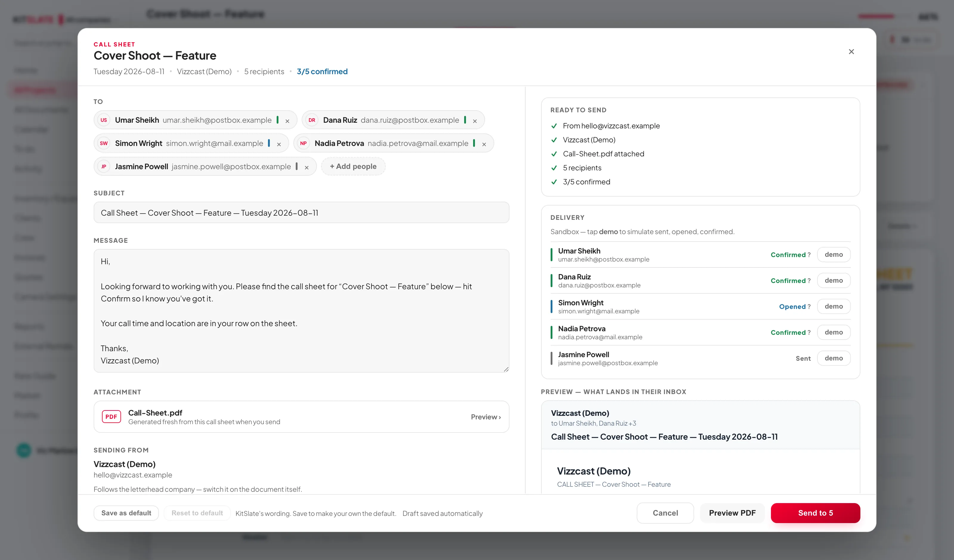Click the US avatar for Umar Sheikh
954x560 pixels.
coord(104,120)
